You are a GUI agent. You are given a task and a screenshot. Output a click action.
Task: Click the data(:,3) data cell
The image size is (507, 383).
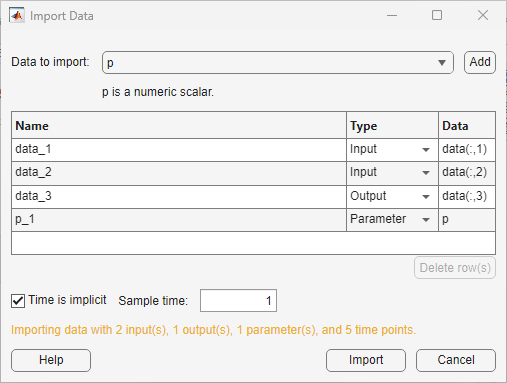[x=467, y=197]
